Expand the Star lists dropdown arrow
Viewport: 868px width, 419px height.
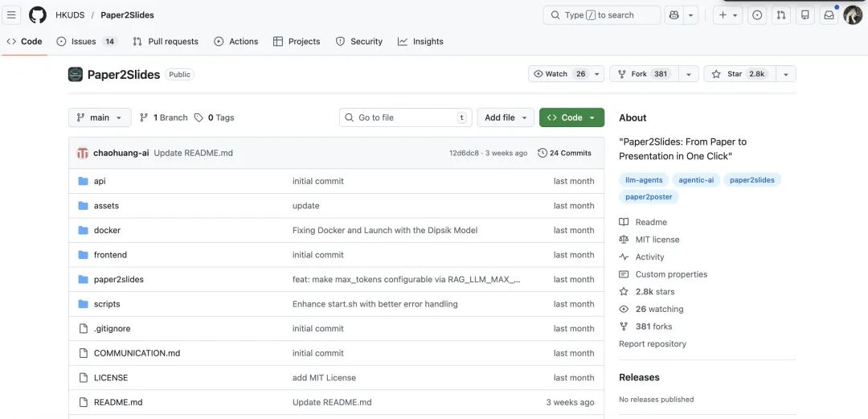pyautogui.click(x=786, y=74)
